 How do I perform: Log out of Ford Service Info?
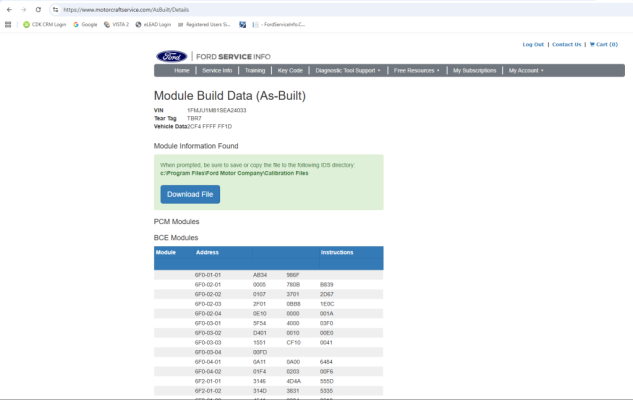click(x=533, y=44)
